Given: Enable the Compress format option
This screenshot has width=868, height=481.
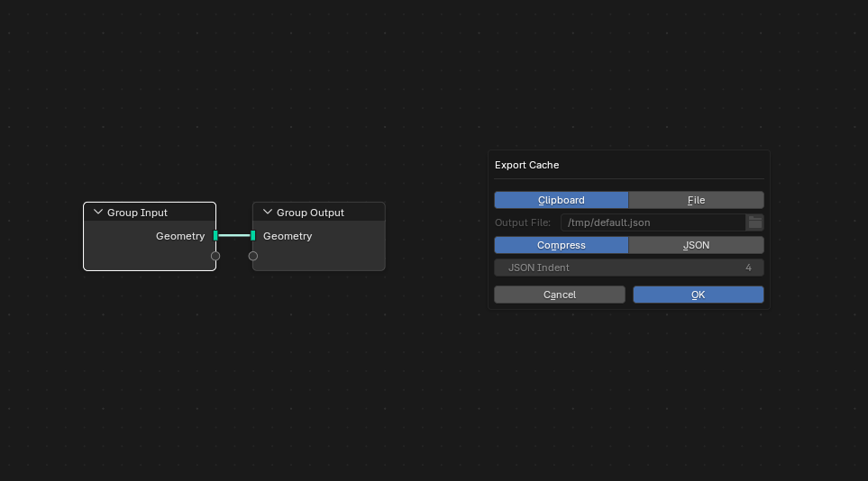Looking at the screenshot, I should [561, 245].
